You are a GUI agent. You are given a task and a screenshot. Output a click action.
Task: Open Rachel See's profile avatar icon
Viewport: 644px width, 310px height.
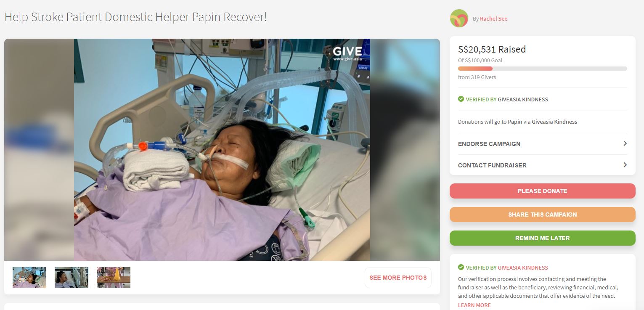click(459, 19)
